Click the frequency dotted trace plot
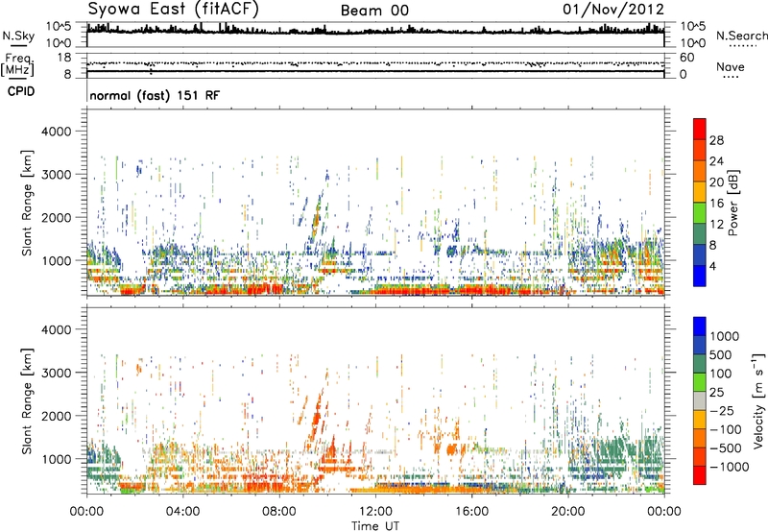 [375, 65]
